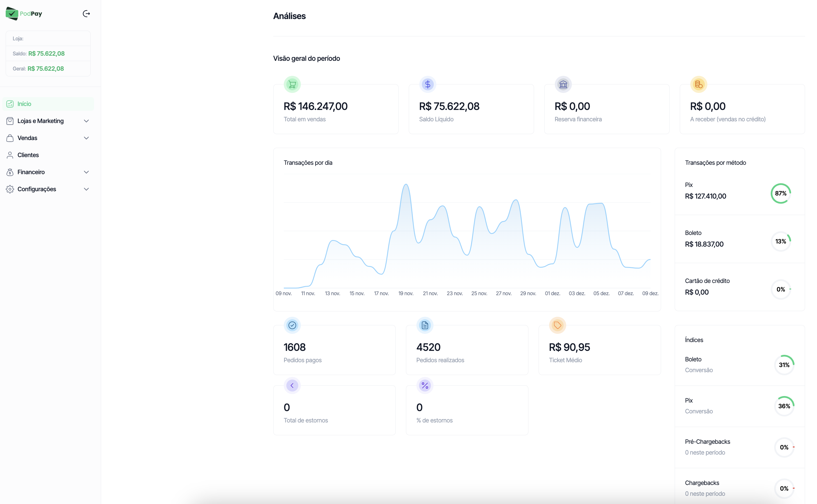Expand the Financeiro chevron
The width and height of the screenshot is (817, 504).
(86, 172)
